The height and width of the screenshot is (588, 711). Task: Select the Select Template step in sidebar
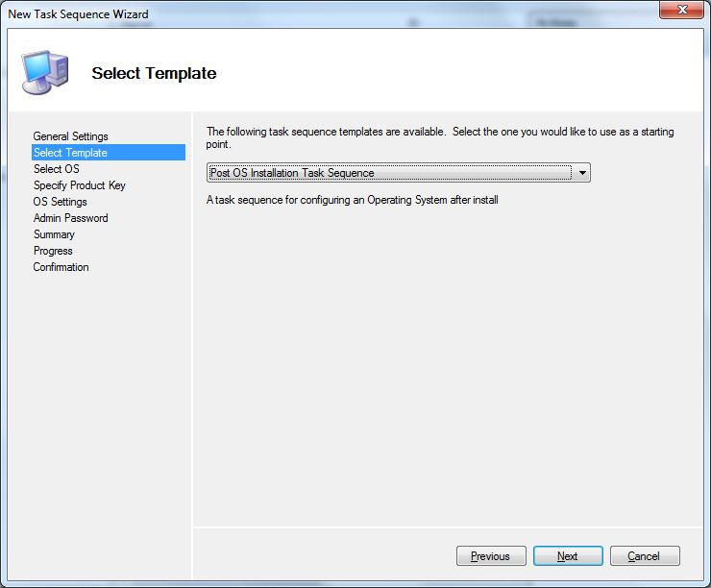(x=70, y=153)
